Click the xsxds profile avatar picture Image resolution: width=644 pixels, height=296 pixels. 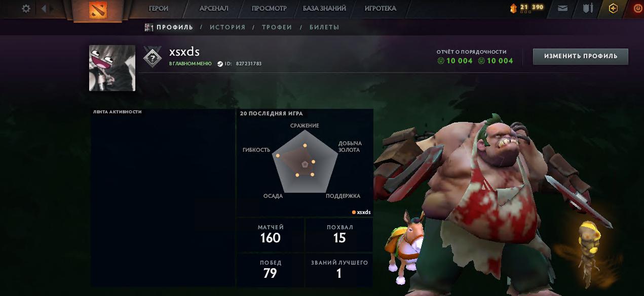[112, 68]
